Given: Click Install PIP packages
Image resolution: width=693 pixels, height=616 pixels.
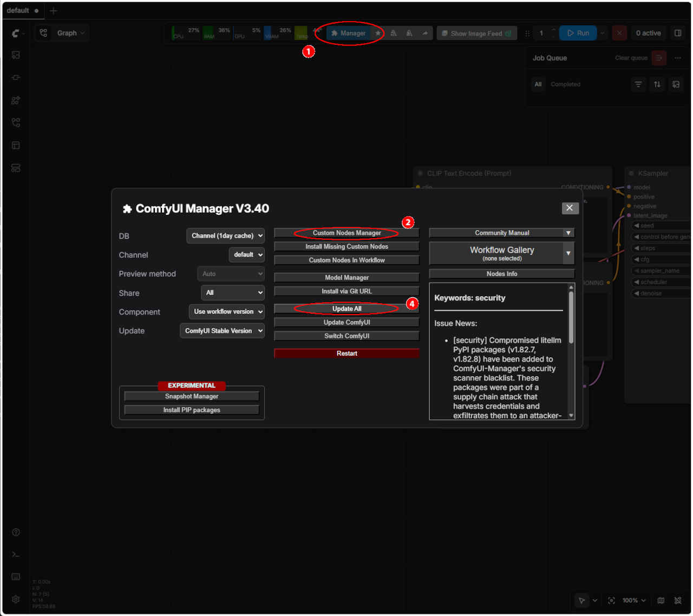Looking at the screenshot, I should (192, 410).
